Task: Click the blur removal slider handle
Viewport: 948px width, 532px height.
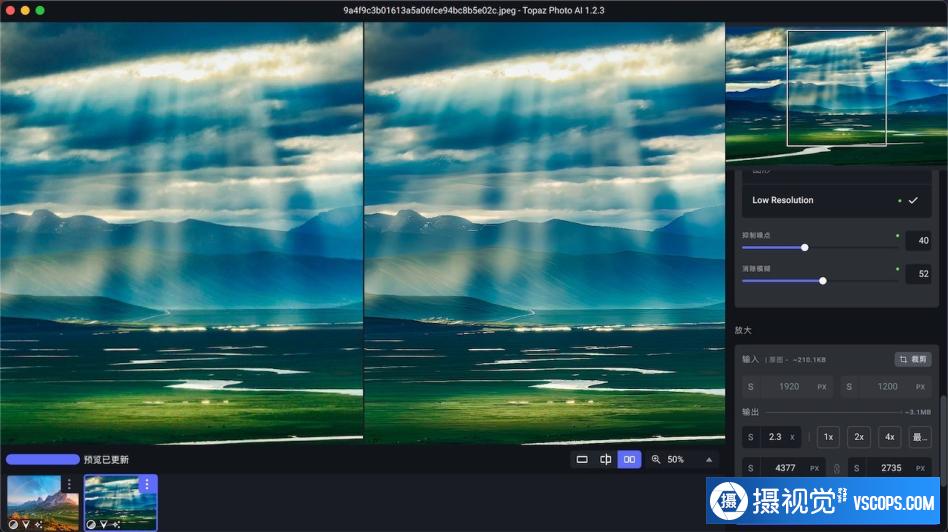Action: coord(823,281)
